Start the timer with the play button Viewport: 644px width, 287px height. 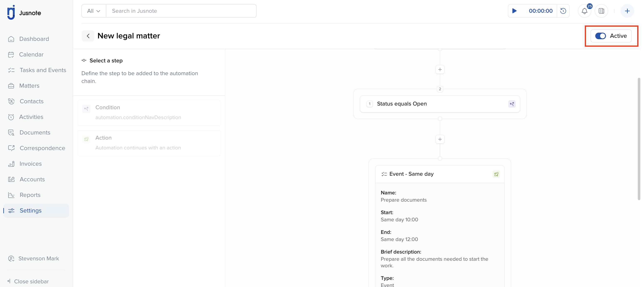coord(514,11)
